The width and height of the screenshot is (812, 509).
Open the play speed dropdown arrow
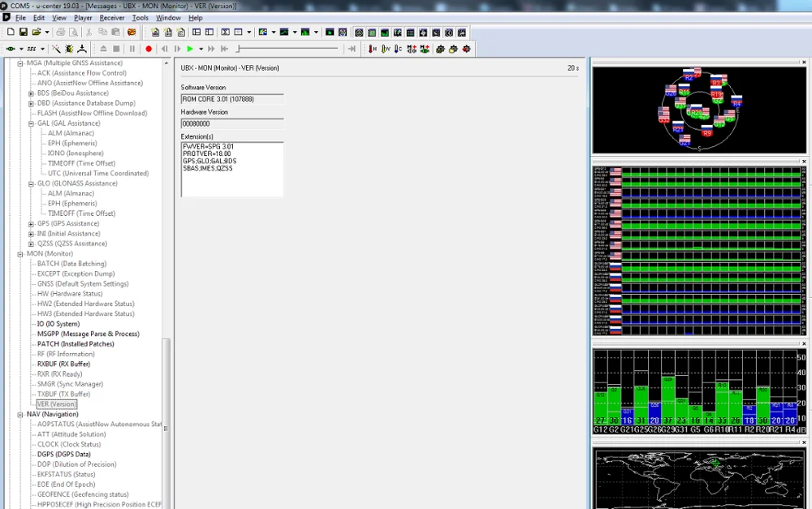click(x=201, y=49)
